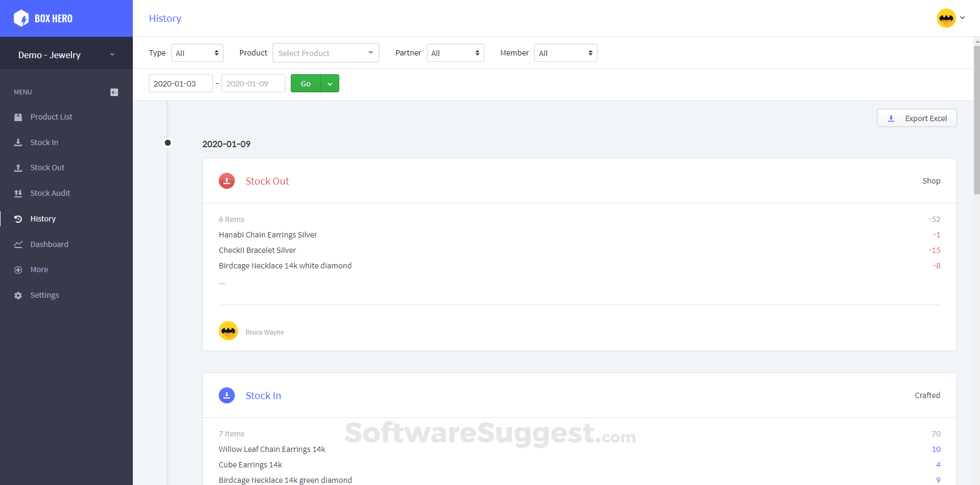This screenshot has height=485, width=980.
Task: Open the Batman avatar profile menu
Action: coord(951,18)
